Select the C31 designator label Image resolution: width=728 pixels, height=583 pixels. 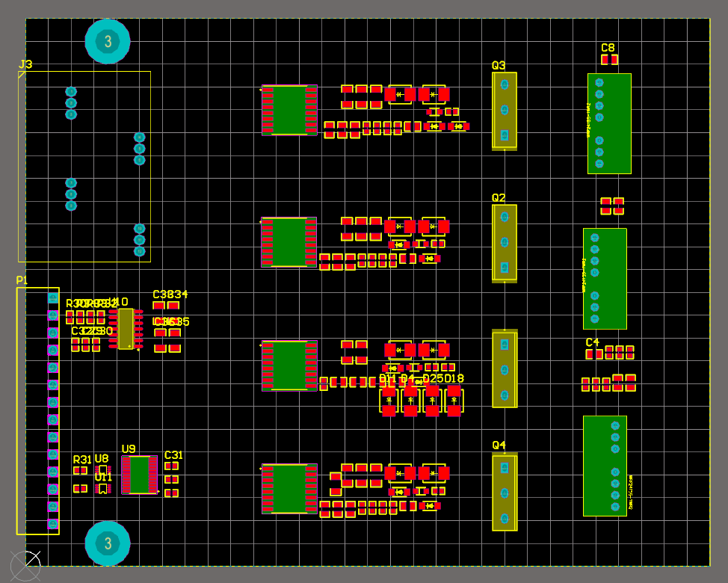coord(173,455)
